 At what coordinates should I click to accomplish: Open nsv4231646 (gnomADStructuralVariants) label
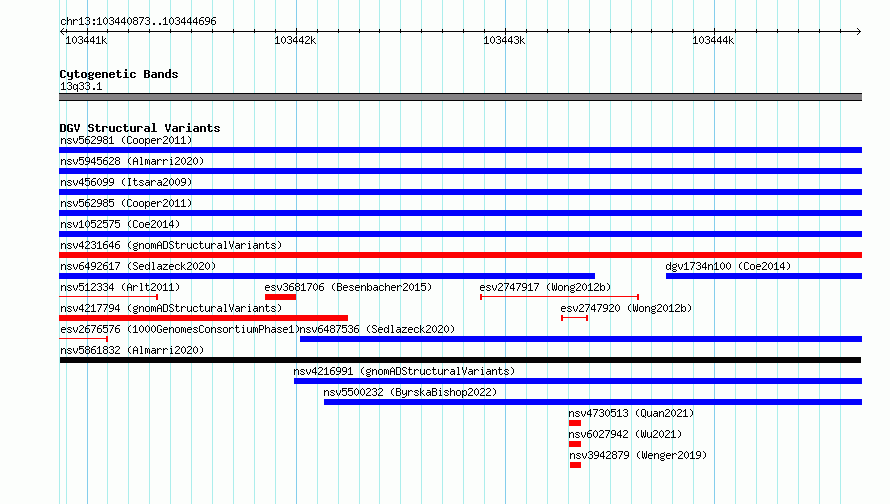point(171,245)
